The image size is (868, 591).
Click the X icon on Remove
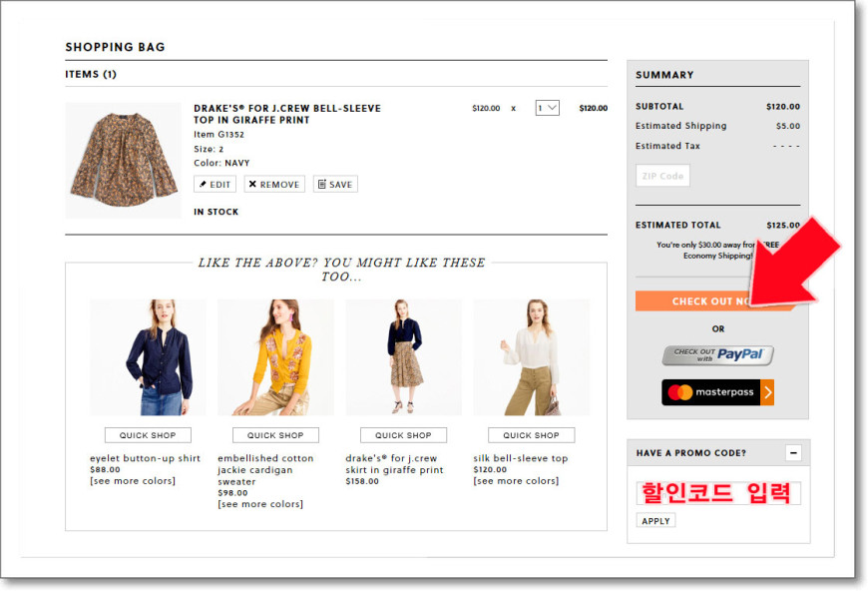point(252,184)
